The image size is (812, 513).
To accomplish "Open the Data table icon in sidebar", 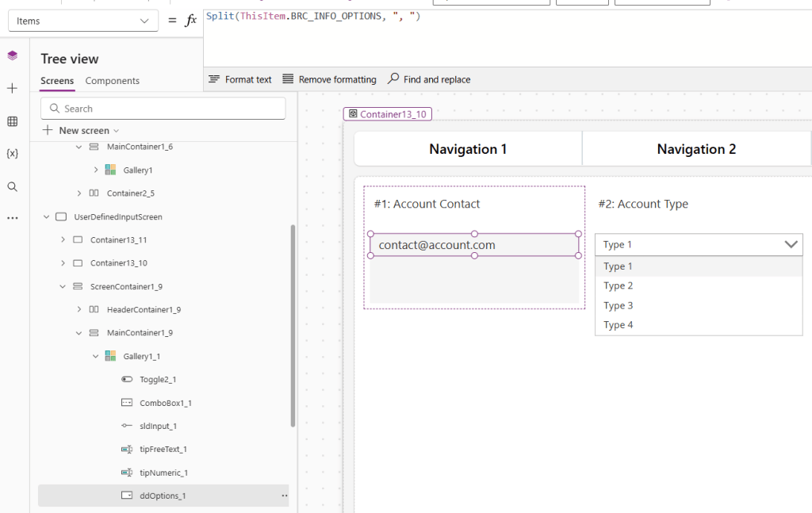I will 12,121.
